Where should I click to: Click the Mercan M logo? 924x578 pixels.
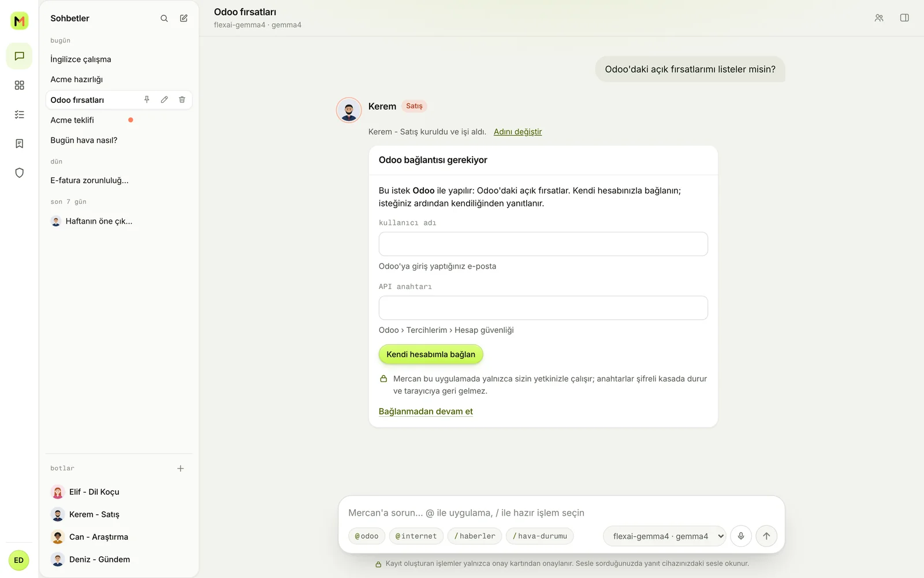(x=20, y=21)
